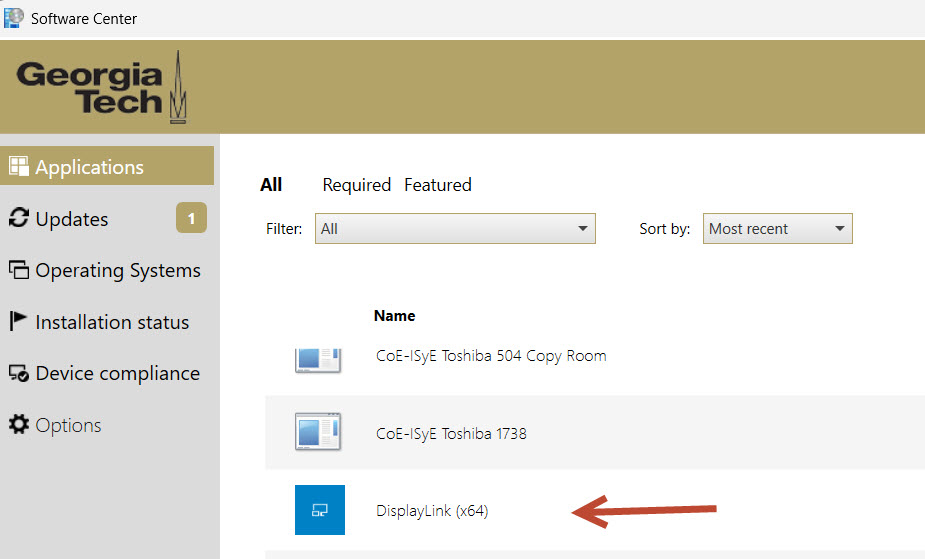The height and width of the screenshot is (559, 925).
Task: Open the Options settings page
Action: (68, 425)
